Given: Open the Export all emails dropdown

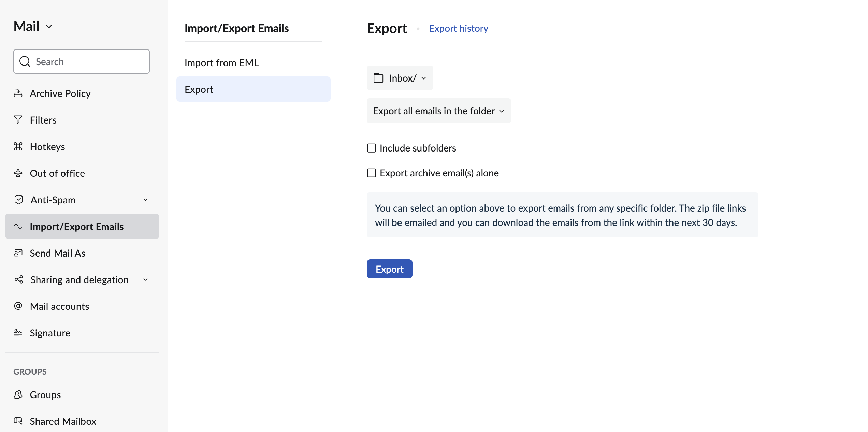Looking at the screenshot, I should (x=438, y=111).
